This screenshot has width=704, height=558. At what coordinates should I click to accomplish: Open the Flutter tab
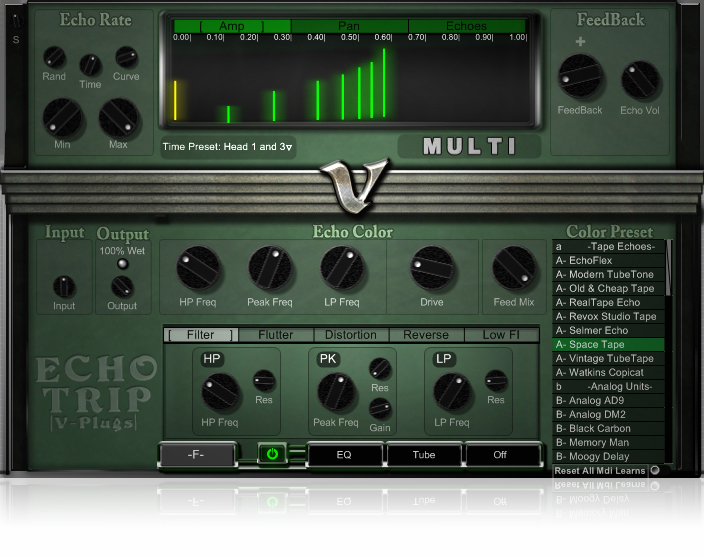click(276, 335)
